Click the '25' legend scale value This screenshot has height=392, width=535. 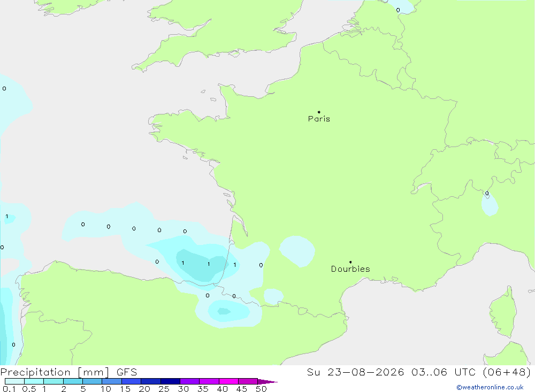pyautogui.click(x=164, y=389)
